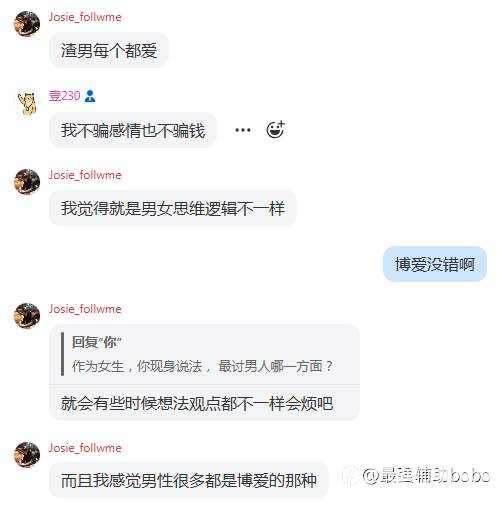497x509 pixels.
Task: Click Josie_follwme name above the quoted reply
Action: pos(85,309)
